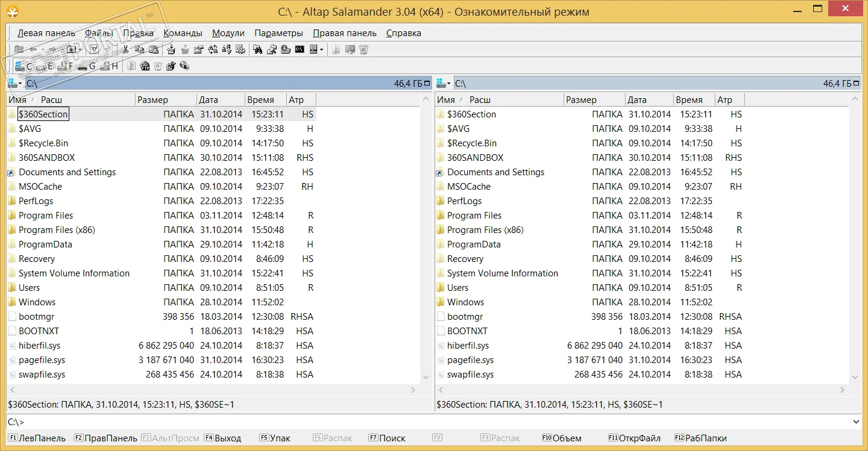Click the back arrow toolbar icon

click(x=33, y=49)
